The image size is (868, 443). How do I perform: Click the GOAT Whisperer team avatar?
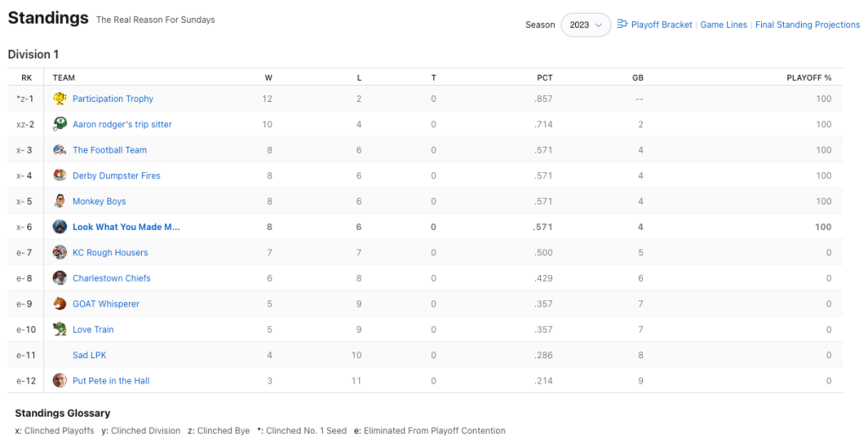pyautogui.click(x=59, y=304)
